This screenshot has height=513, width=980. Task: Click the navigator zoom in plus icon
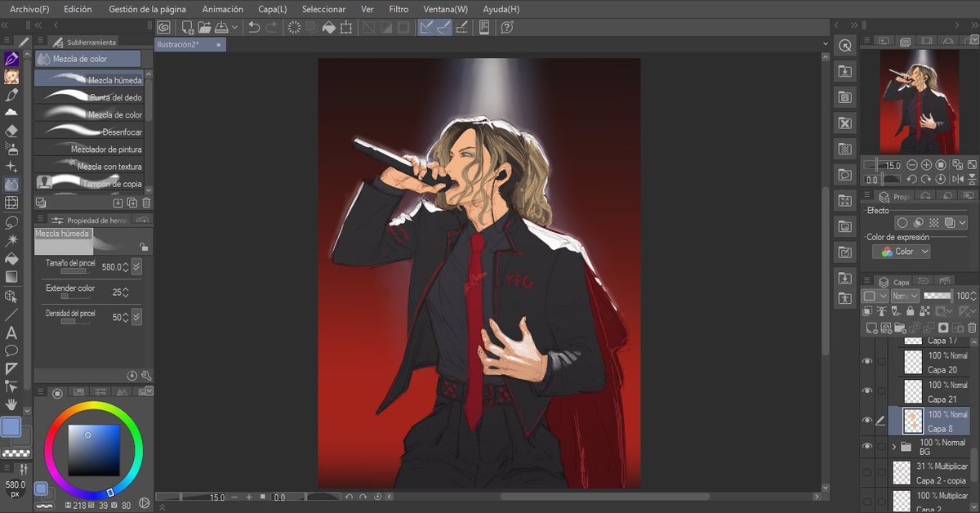pyautogui.click(x=928, y=165)
